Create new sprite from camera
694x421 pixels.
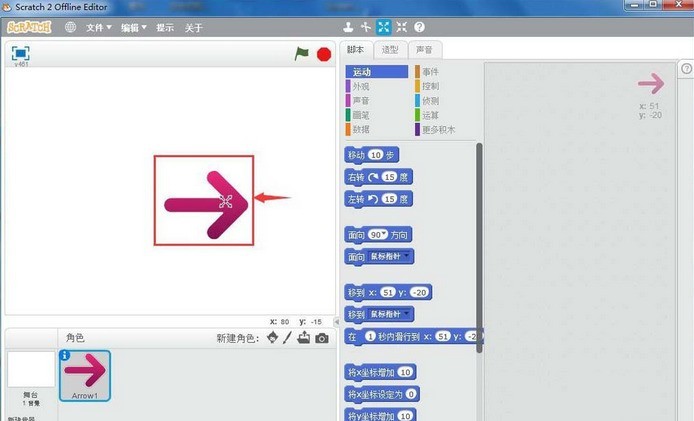click(322, 338)
